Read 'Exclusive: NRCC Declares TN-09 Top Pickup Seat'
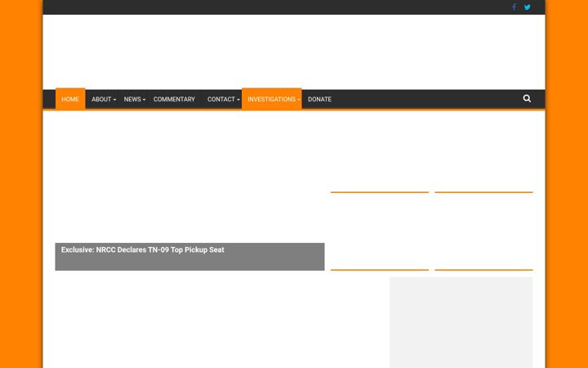Image resolution: width=588 pixels, height=368 pixels. click(142, 249)
